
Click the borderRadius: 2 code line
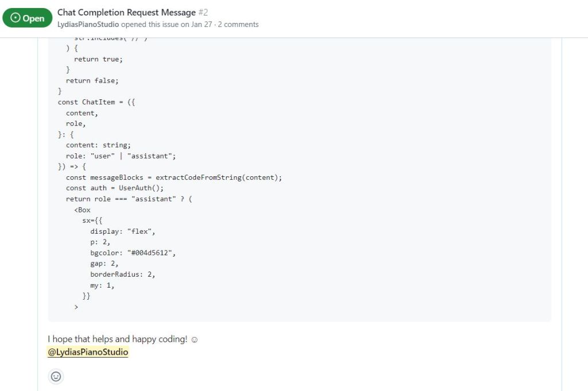point(122,274)
